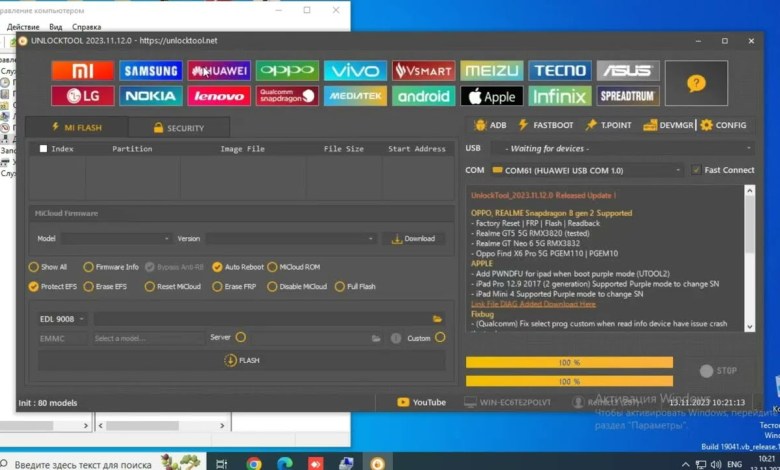Open the help question mark icon
780x470 pixels.
[696, 84]
